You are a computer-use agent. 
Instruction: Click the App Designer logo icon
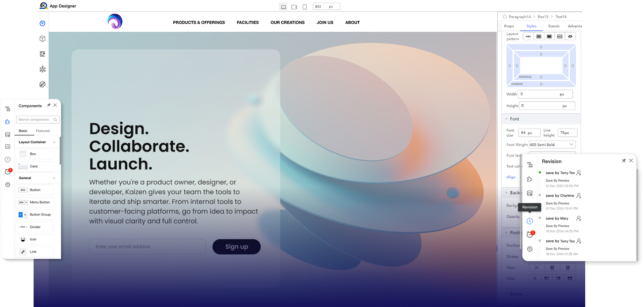[43, 6]
